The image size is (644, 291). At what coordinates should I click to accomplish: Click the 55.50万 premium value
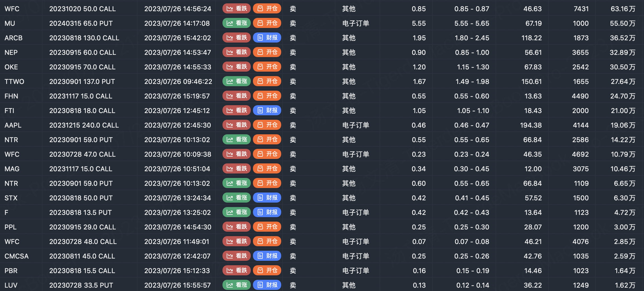[623, 24]
